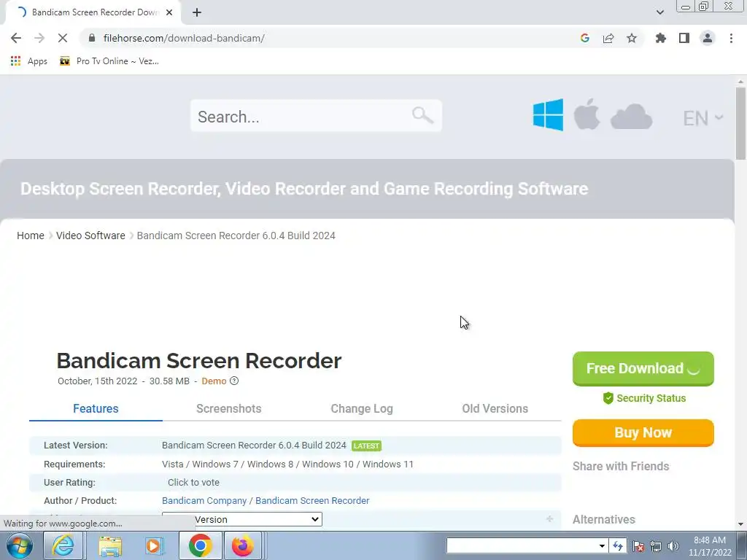This screenshot has width=747, height=560.
Task: Open the Security Status link
Action: (x=644, y=398)
